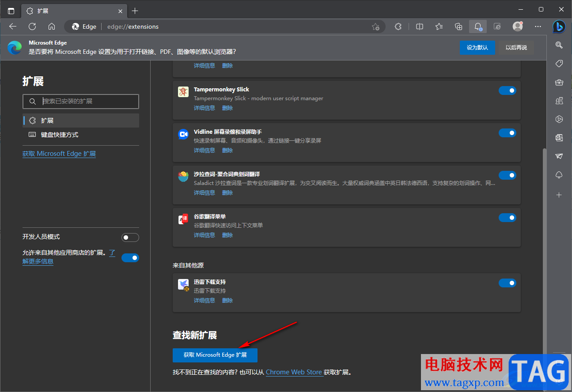Open sidebar Games chess icon
The height and width of the screenshot is (392, 572).
pos(559,101)
